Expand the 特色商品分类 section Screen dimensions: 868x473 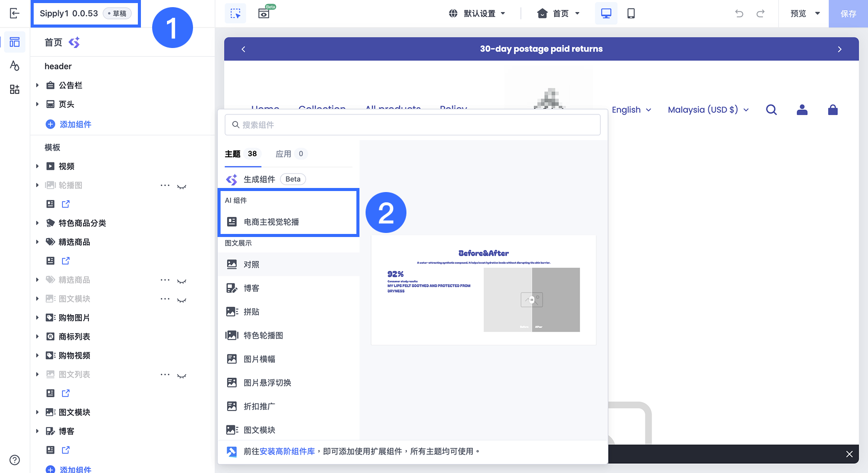[37, 223]
